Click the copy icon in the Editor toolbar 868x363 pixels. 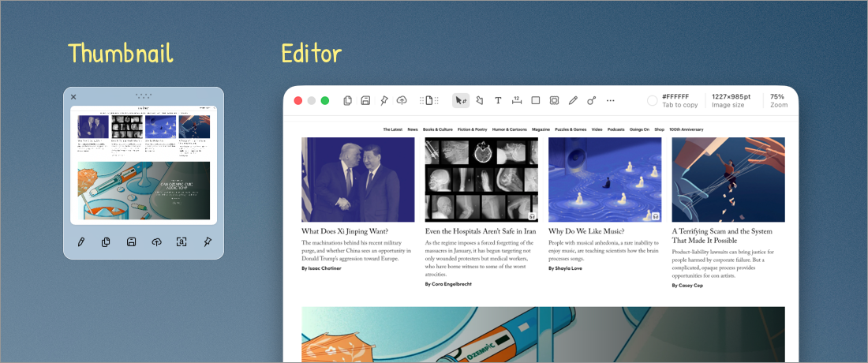[x=348, y=100]
